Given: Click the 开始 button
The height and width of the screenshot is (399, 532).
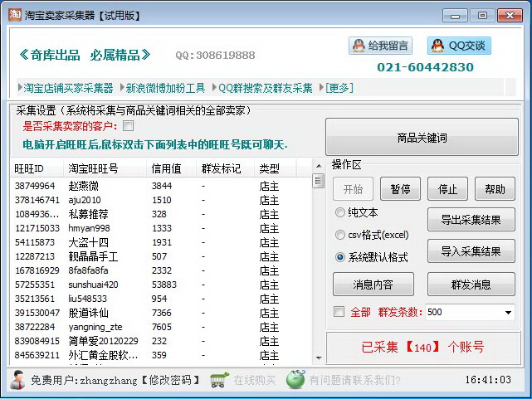Looking at the screenshot, I should tap(353, 189).
